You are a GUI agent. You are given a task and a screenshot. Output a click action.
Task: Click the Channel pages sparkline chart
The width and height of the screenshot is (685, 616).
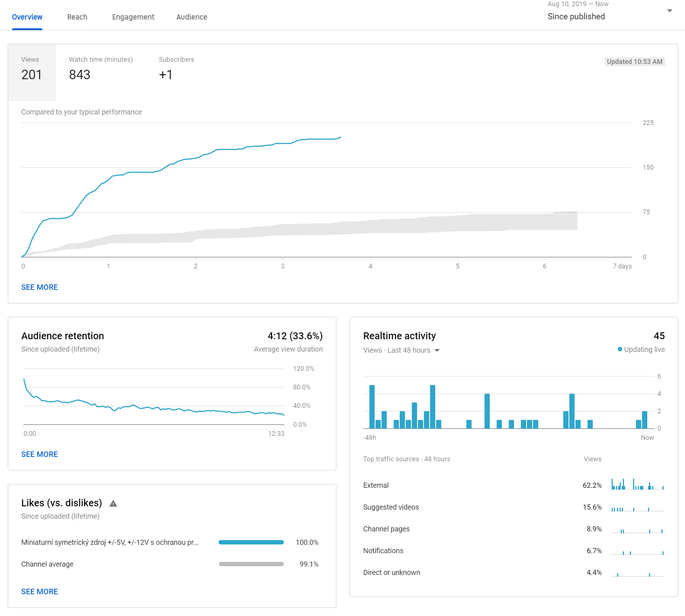coord(637,530)
